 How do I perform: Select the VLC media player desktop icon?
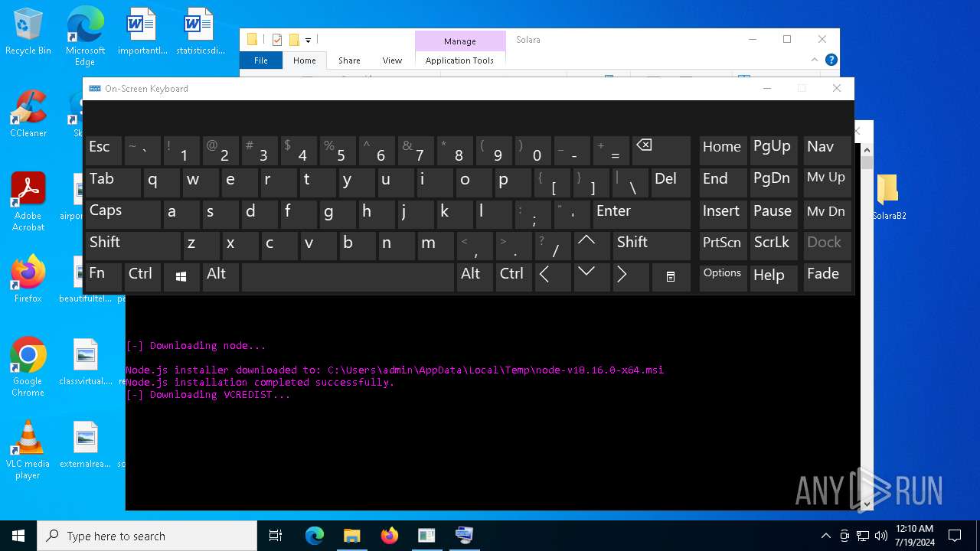28,451
